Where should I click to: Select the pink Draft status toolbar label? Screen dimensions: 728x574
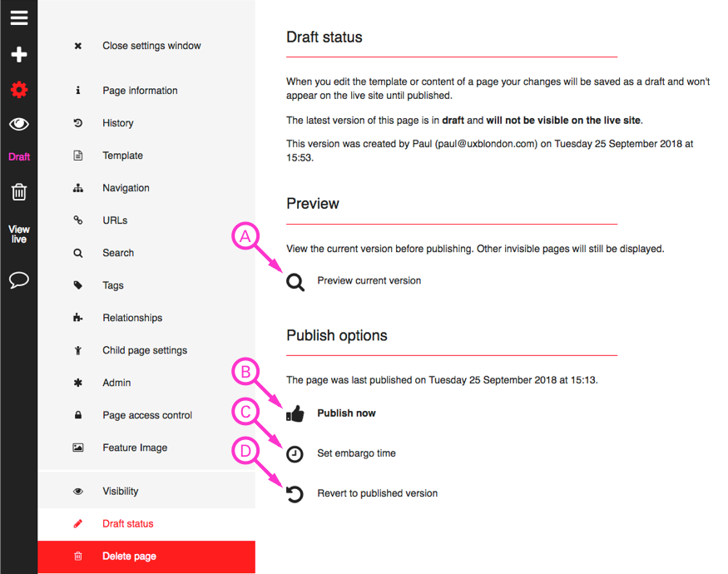(x=18, y=157)
